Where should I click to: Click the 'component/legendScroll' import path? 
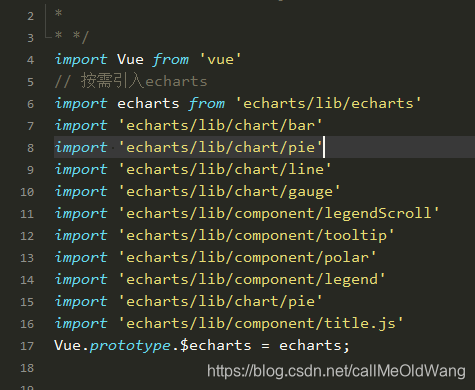[x=279, y=213]
